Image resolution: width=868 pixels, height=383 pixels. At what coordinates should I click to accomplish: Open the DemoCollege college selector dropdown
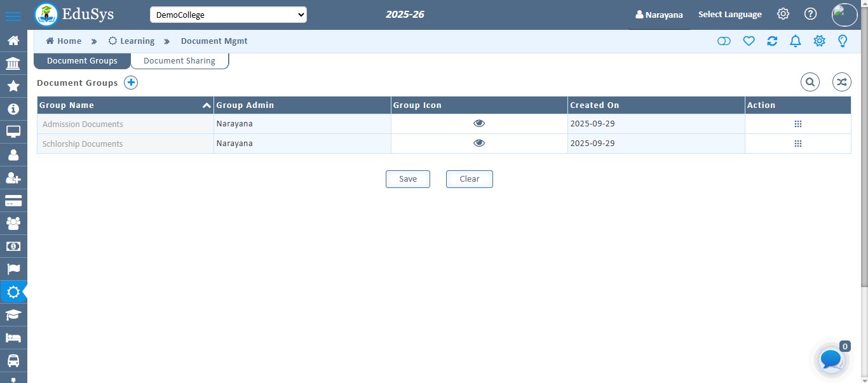pos(228,14)
